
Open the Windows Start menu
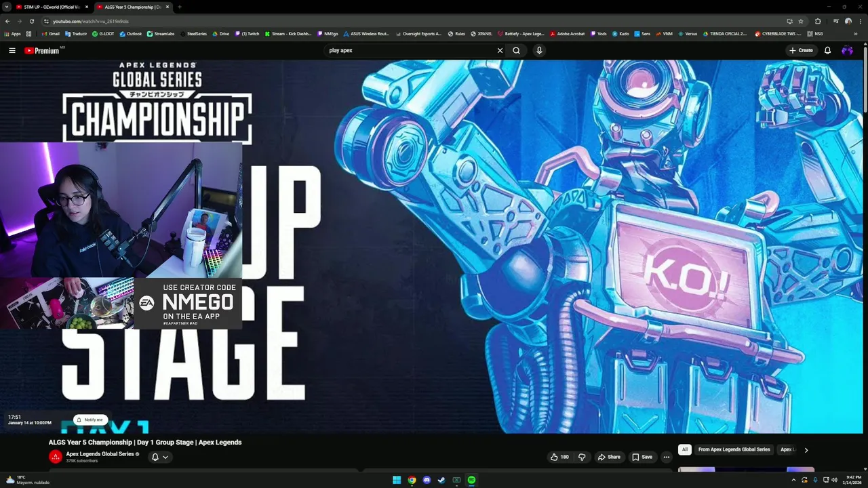click(x=397, y=480)
